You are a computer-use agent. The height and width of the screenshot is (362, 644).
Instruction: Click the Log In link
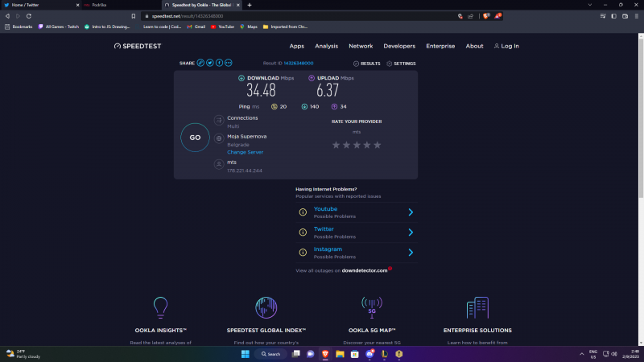(506, 46)
